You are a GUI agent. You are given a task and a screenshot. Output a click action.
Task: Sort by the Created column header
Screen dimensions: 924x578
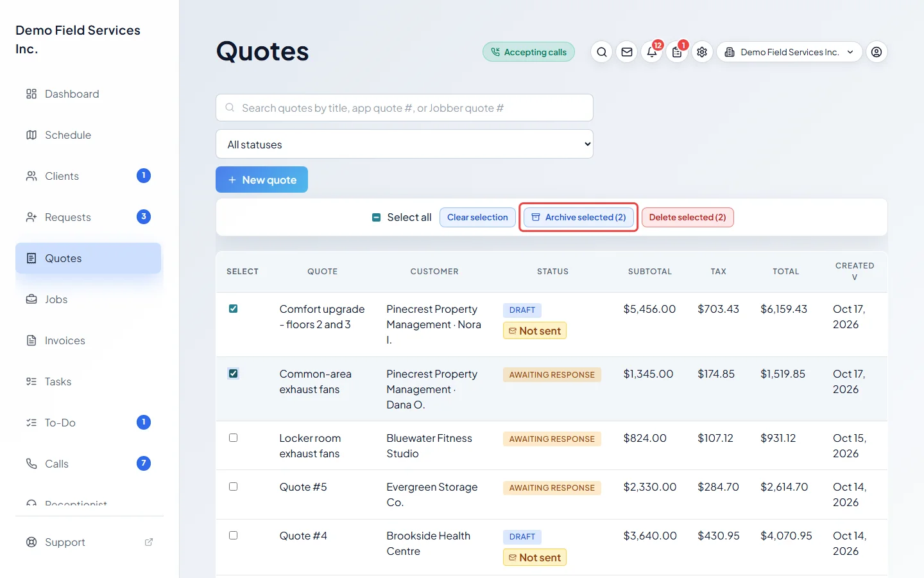coord(854,271)
